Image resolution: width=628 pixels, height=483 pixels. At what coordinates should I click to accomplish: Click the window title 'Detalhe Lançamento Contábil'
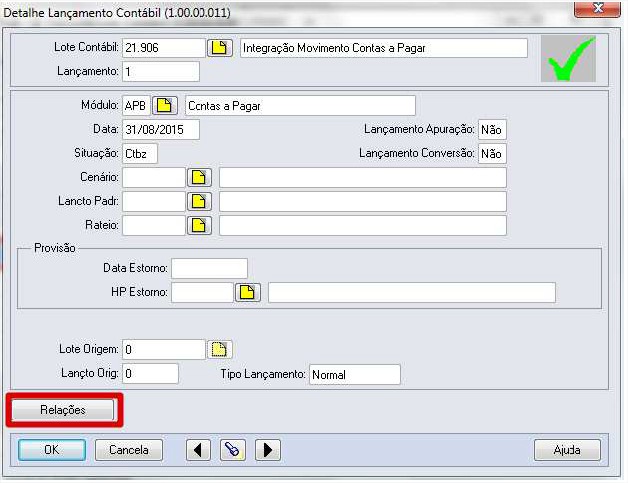coord(83,12)
